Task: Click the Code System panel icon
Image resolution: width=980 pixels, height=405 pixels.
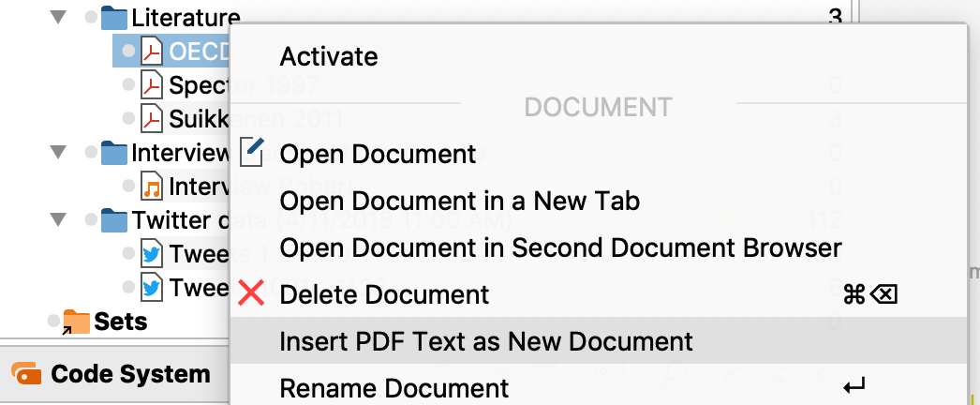Action: pos(26,373)
